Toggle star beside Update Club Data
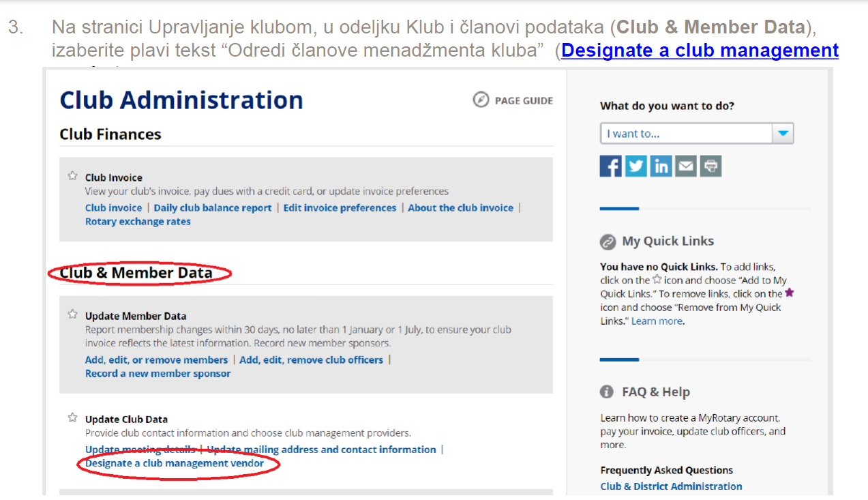Viewport: 868px width, 500px height. tap(72, 418)
